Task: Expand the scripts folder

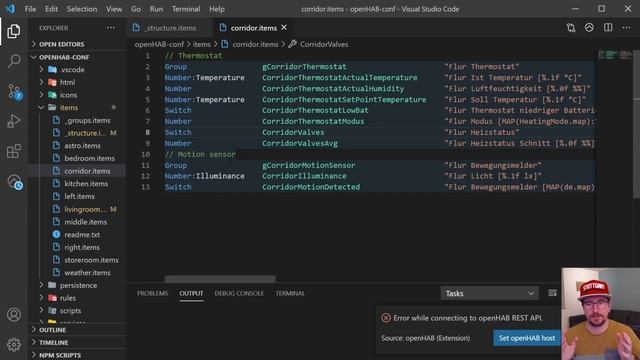Action: coord(78,310)
